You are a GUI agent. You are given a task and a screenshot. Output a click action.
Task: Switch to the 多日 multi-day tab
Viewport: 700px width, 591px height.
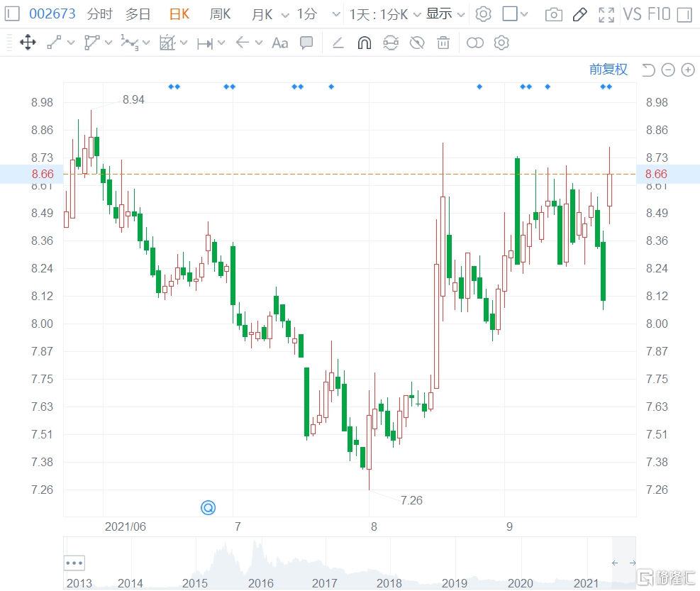click(x=138, y=14)
